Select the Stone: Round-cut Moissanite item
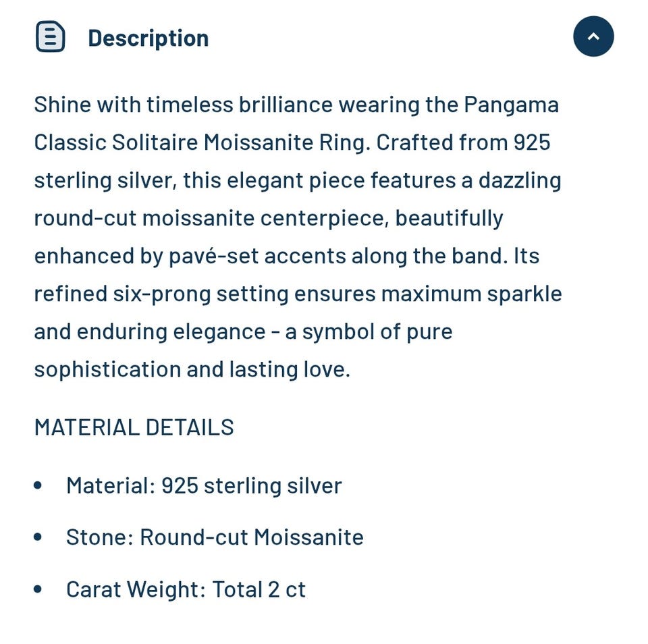Image resolution: width=648 pixels, height=644 pixels. pos(215,537)
